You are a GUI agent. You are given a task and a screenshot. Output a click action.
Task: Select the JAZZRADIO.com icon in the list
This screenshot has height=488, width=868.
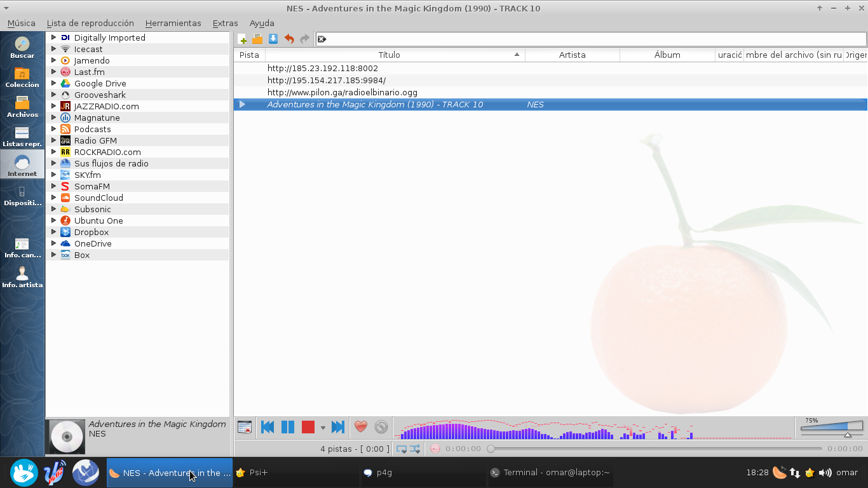65,106
